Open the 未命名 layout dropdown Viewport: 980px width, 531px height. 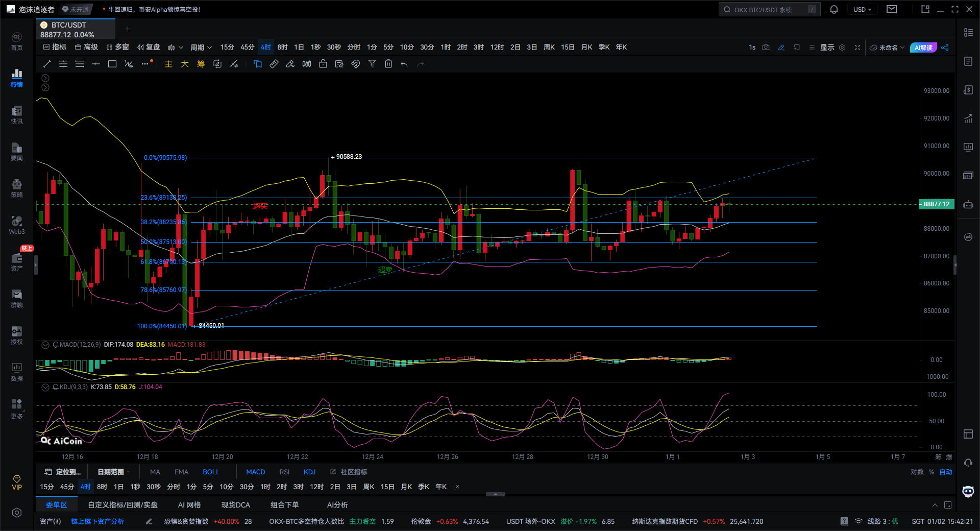(888, 47)
